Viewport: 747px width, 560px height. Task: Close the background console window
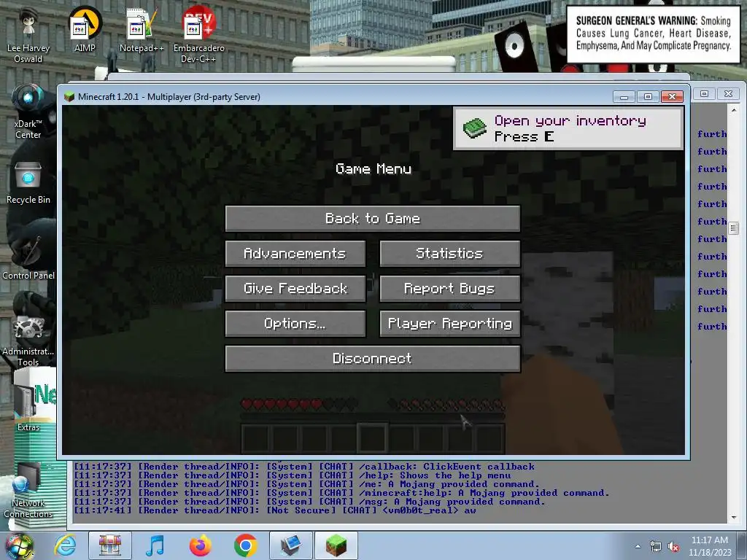(x=729, y=94)
